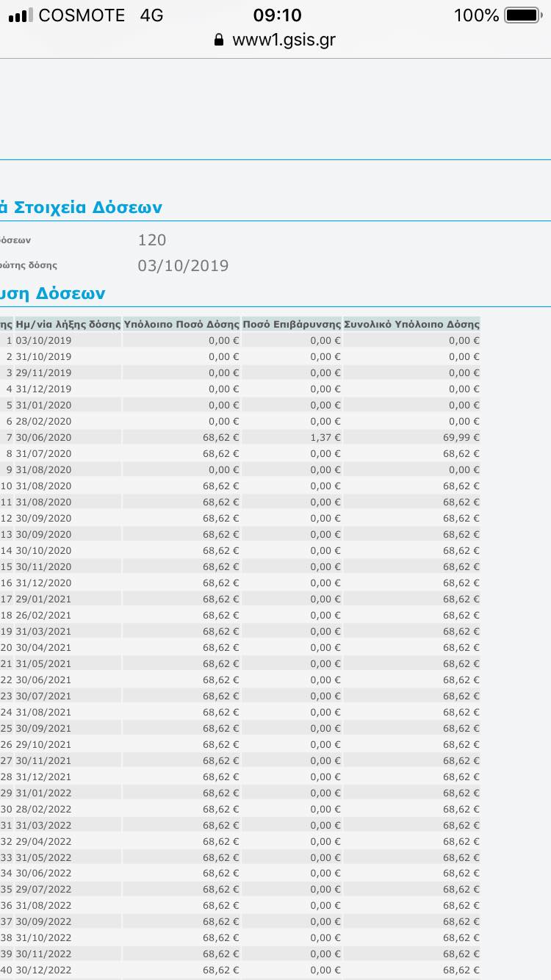
Task: Select the installments count value 120
Action: (152, 240)
